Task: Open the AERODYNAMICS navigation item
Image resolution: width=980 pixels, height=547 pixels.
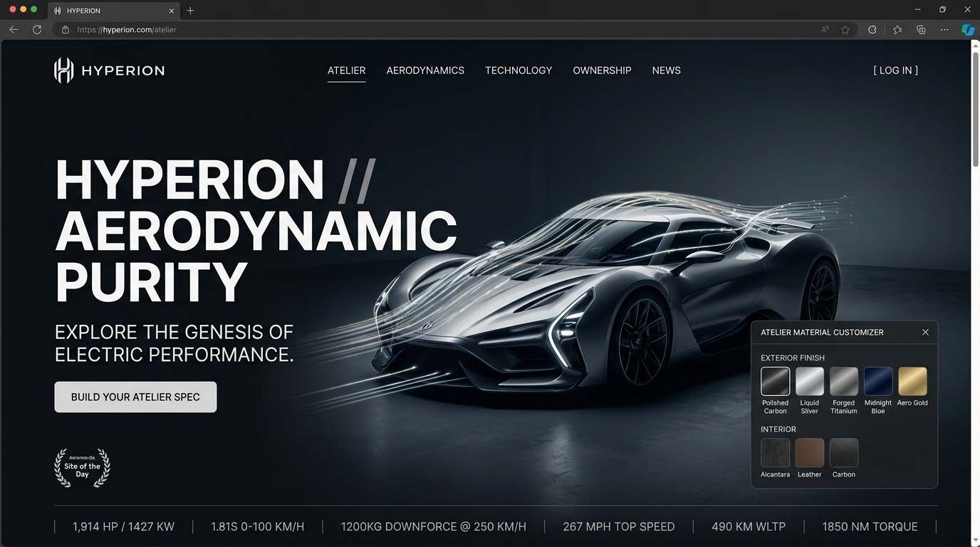Action: [425, 71]
